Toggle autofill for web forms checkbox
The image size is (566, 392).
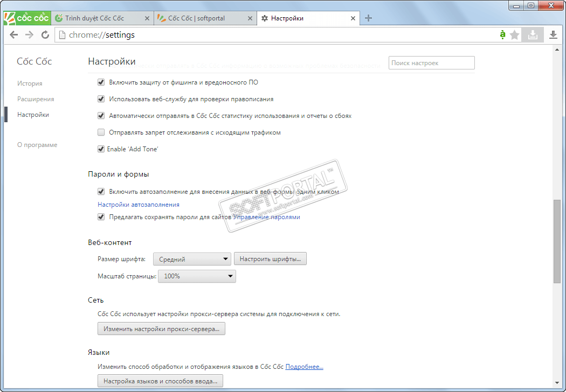[x=101, y=192]
